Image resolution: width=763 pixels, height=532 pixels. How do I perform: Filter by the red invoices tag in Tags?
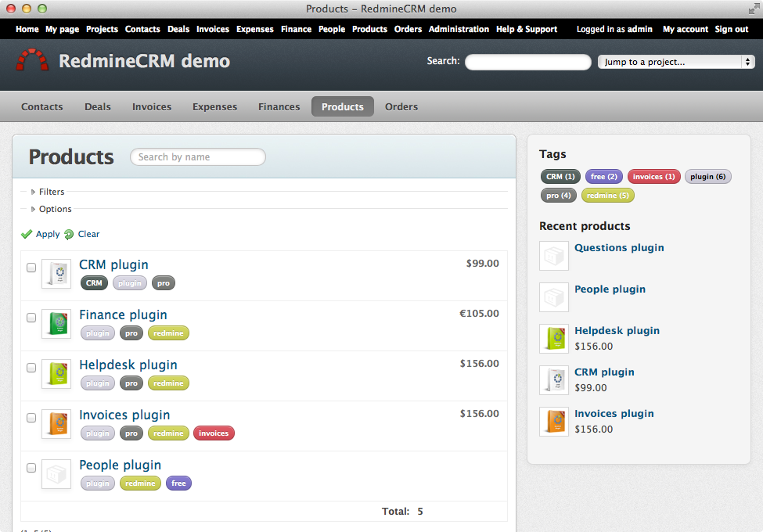point(653,177)
